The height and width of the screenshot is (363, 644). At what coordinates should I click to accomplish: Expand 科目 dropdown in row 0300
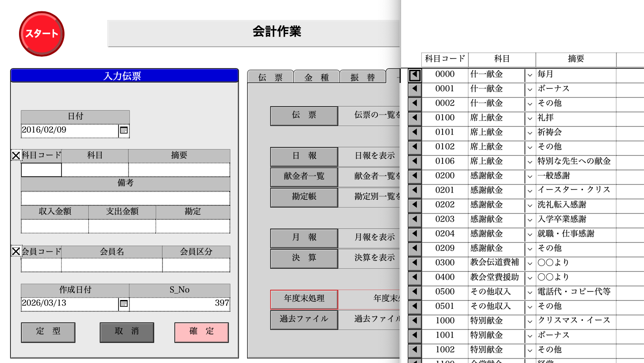(x=530, y=263)
